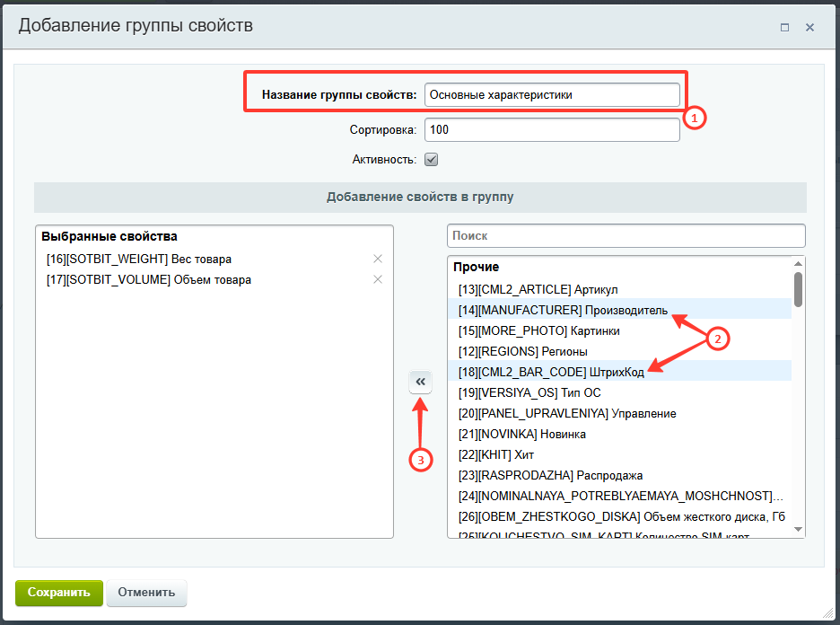Image resolution: width=840 pixels, height=625 pixels.
Task: Click the Выбранные свойства heading
Action: click(x=109, y=236)
